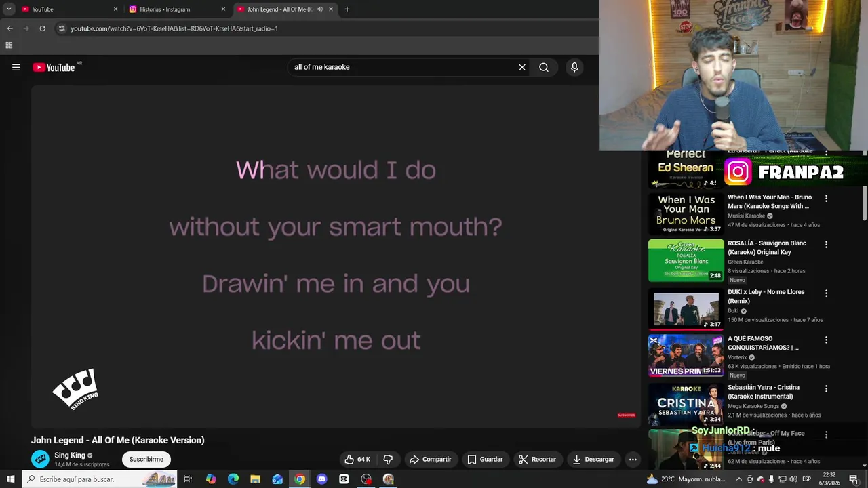Download with the Descargar button
The width and height of the screenshot is (868, 488).
[593, 459]
